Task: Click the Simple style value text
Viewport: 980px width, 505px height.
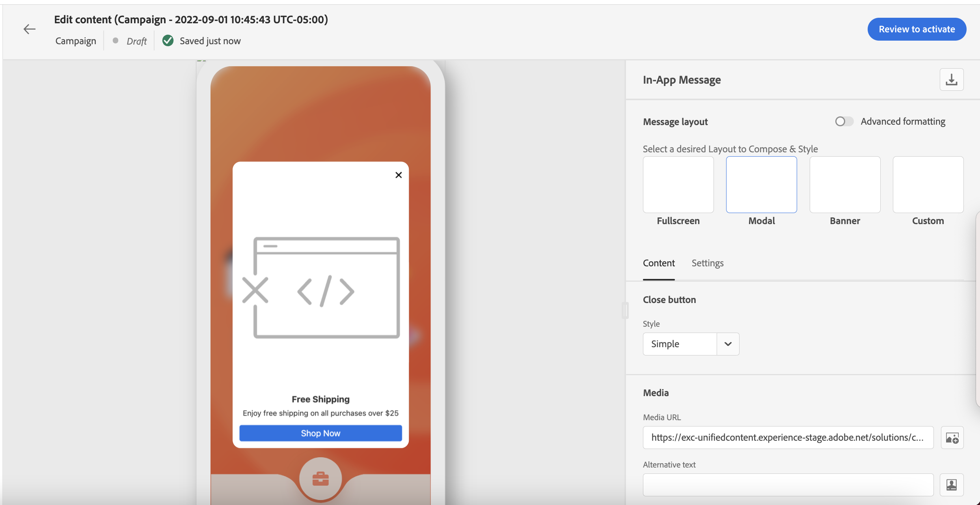Action: (665, 344)
